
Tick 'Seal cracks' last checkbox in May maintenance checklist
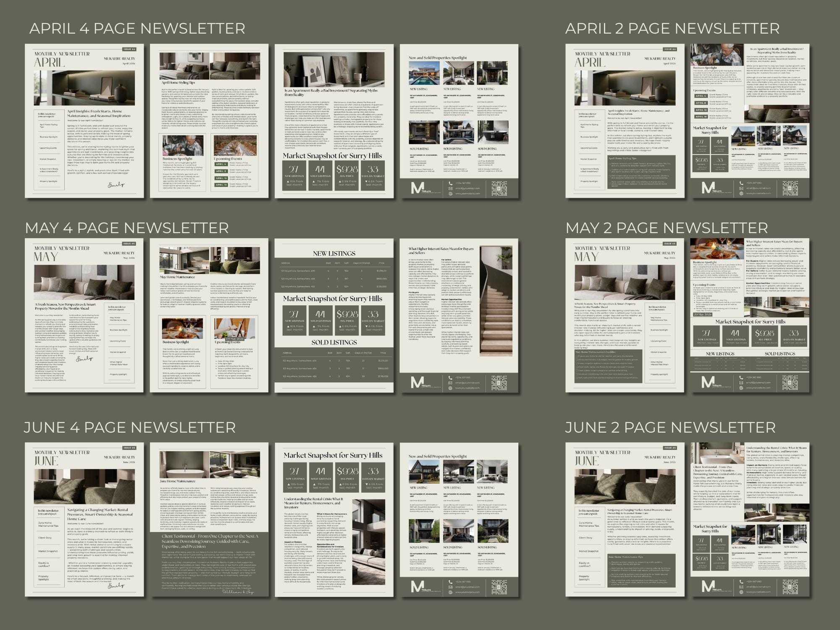pos(577,377)
